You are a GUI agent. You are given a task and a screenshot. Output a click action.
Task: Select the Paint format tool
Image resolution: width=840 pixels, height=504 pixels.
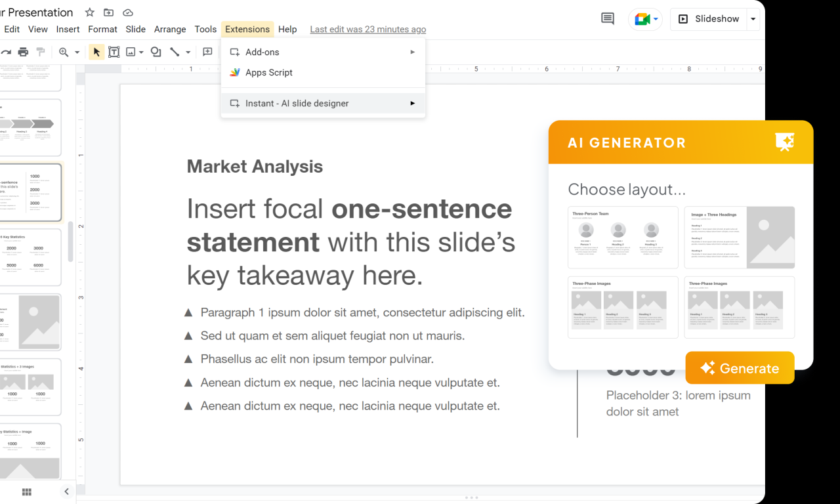(40, 51)
